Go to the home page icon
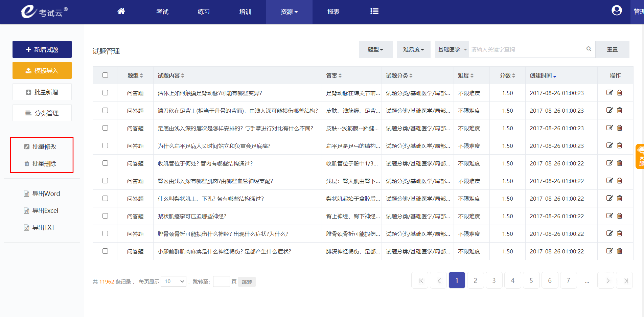The image size is (644, 317). (x=121, y=12)
